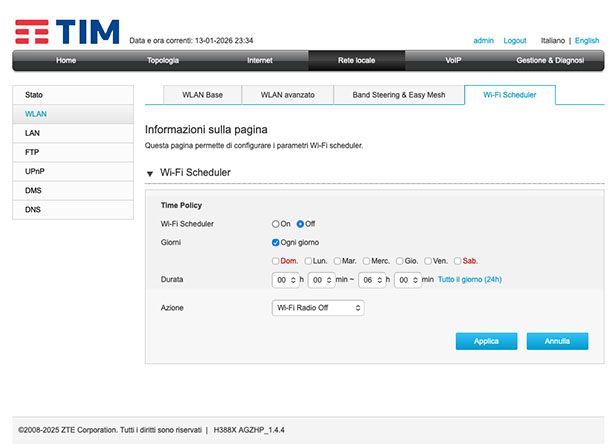
Task: Open the end minute selector
Action: click(408, 280)
